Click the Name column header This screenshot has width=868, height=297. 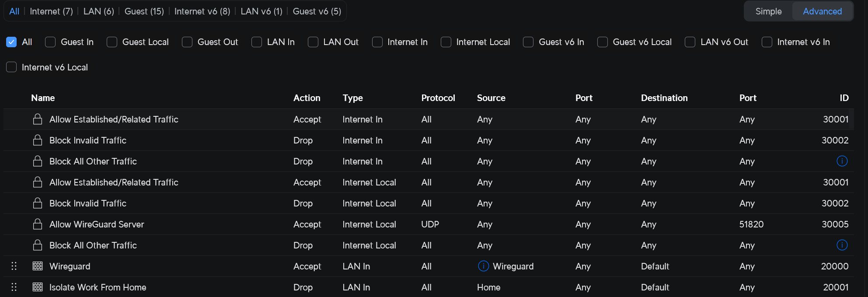tap(43, 98)
